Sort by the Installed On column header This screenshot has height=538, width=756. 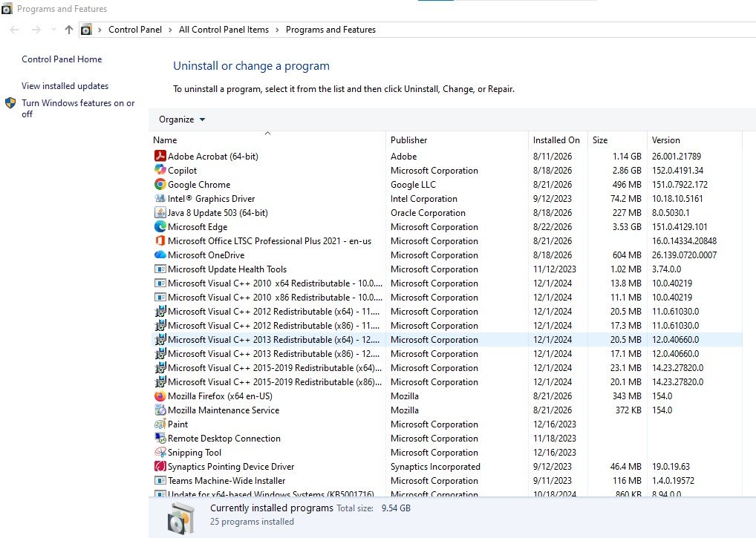(558, 140)
